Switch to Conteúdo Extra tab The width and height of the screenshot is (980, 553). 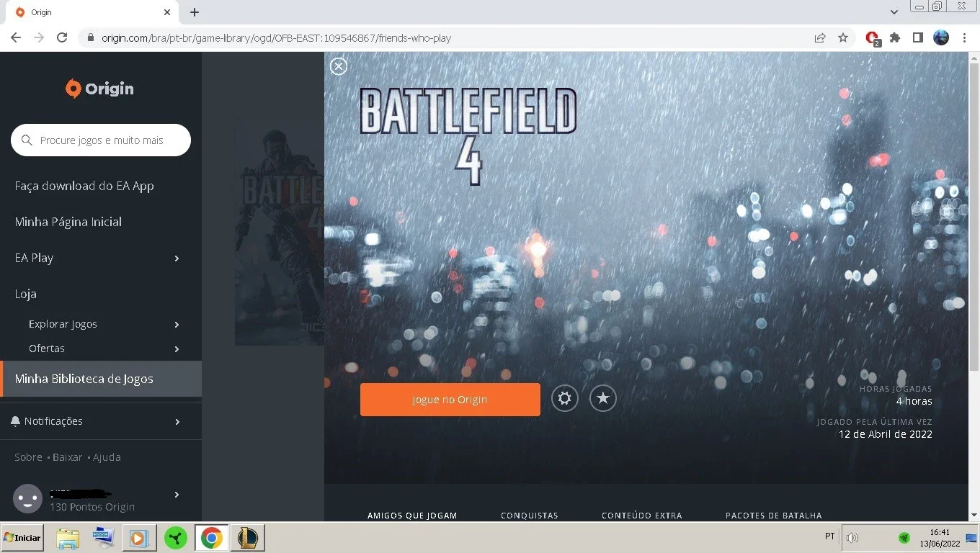pyautogui.click(x=642, y=516)
